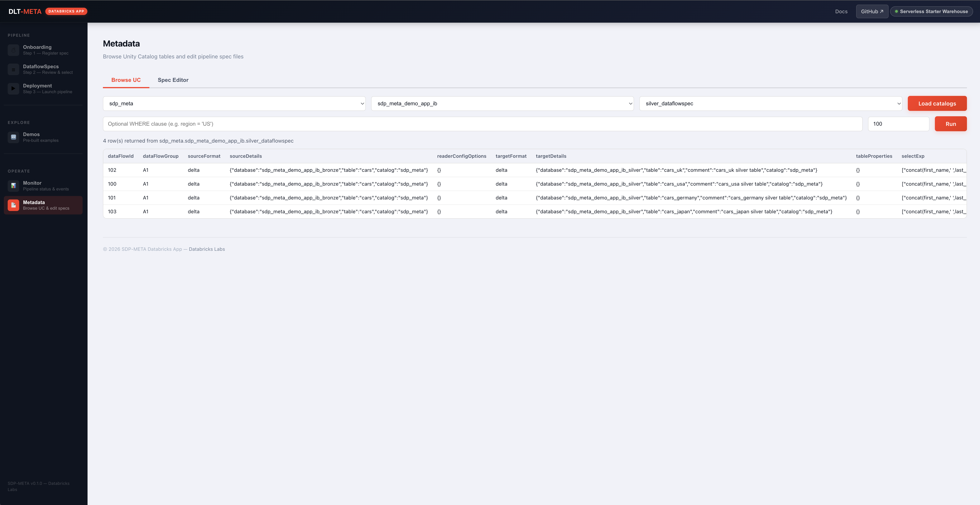980x505 pixels.
Task: Click the Run button
Action: coord(951,124)
